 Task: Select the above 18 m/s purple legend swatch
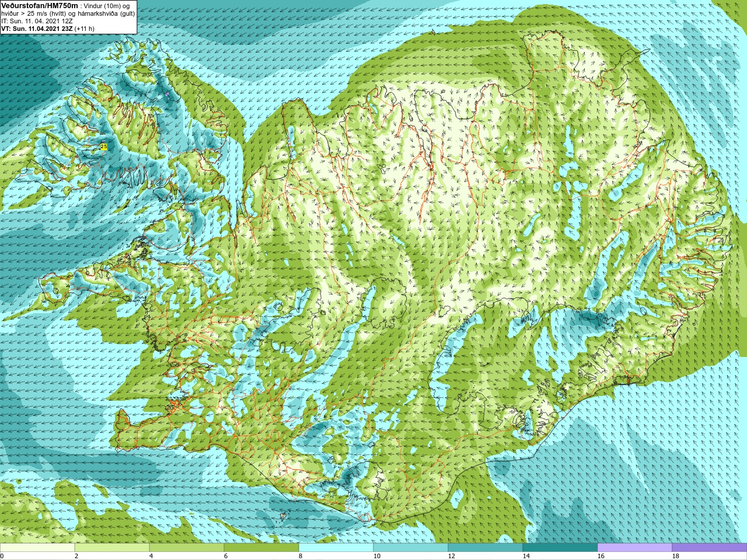pyautogui.click(x=710, y=548)
